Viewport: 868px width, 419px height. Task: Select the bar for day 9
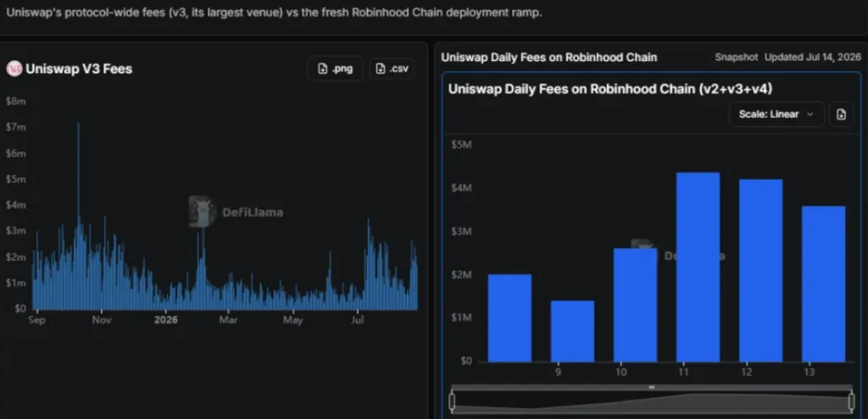[572, 331]
